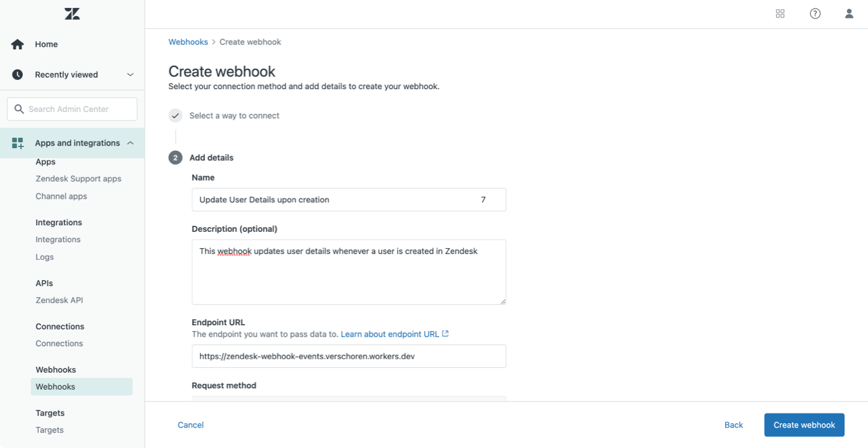Viewport: 868px width, 448px height.
Task: Click the Recently viewed clock icon
Action: point(17,75)
